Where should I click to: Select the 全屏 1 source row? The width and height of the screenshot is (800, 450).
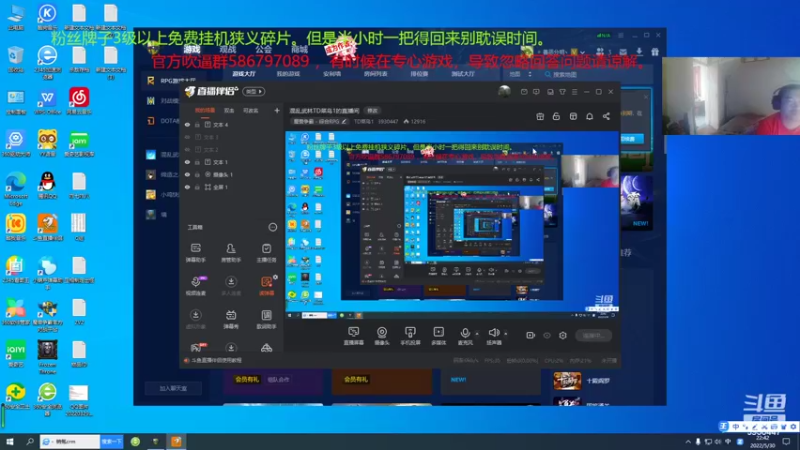click(x=231, y=187)
